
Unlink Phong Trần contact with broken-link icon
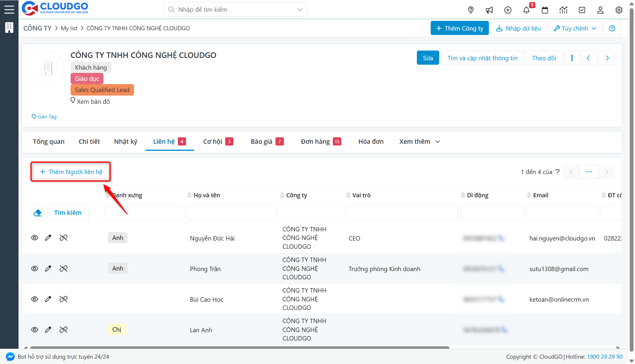pyautogui.click(x=63, y=268)
